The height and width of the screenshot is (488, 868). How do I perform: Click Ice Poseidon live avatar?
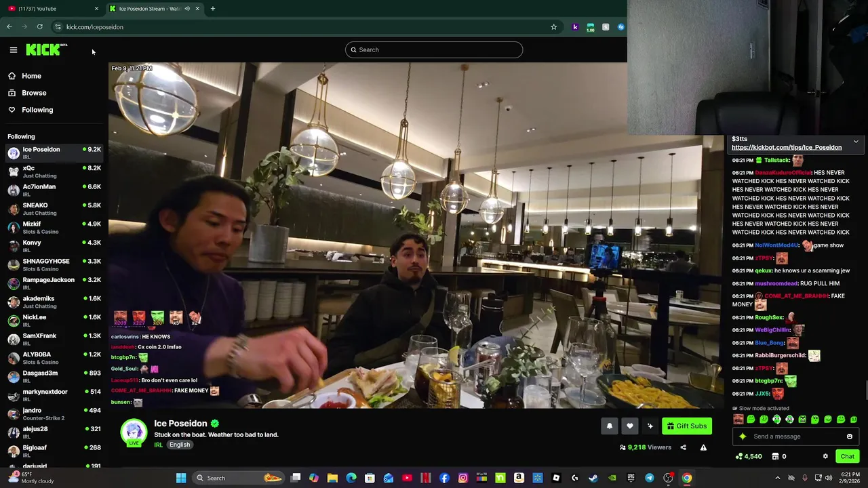tap(134, 433)
